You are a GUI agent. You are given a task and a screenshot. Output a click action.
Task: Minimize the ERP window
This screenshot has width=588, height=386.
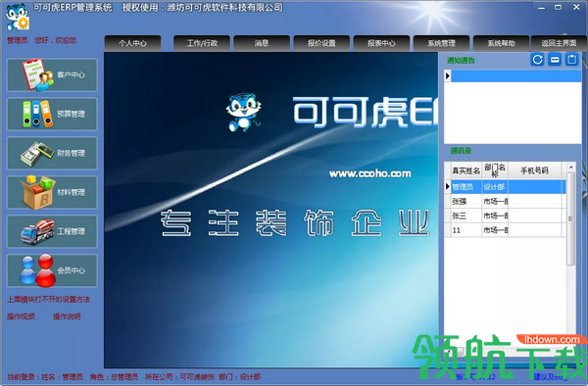pyautogui.click(x=541, y=8)
